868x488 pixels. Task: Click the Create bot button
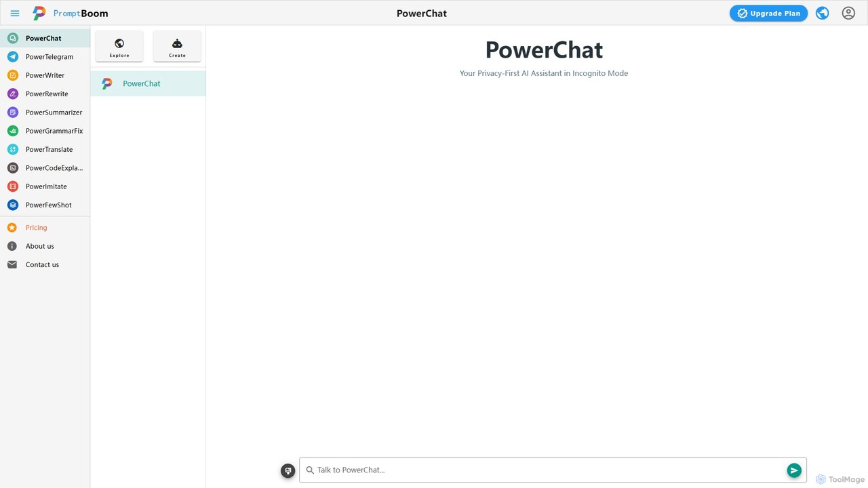point(177,46)
